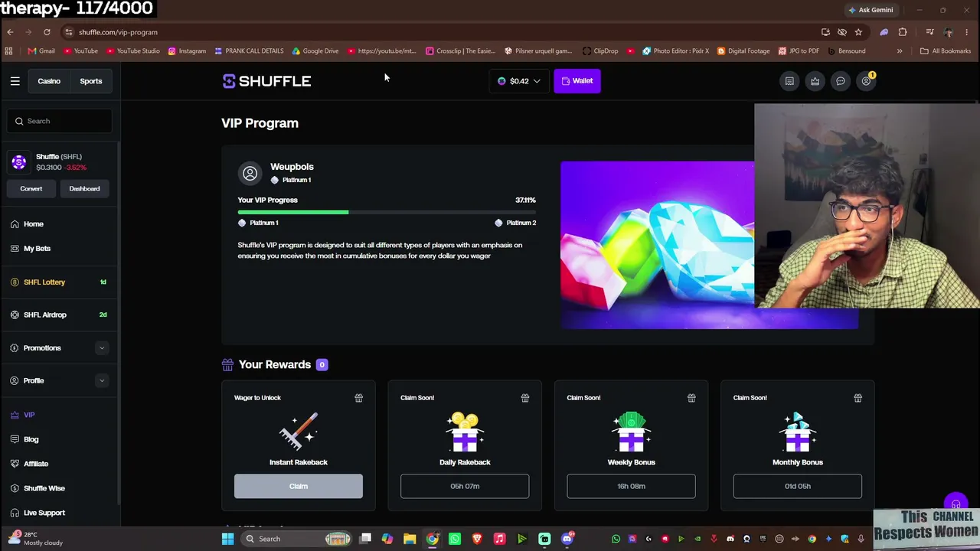Viewport: 980px width, 551px height.
Task: Open the All Bookmarks folder
Action: coord(946,51)
